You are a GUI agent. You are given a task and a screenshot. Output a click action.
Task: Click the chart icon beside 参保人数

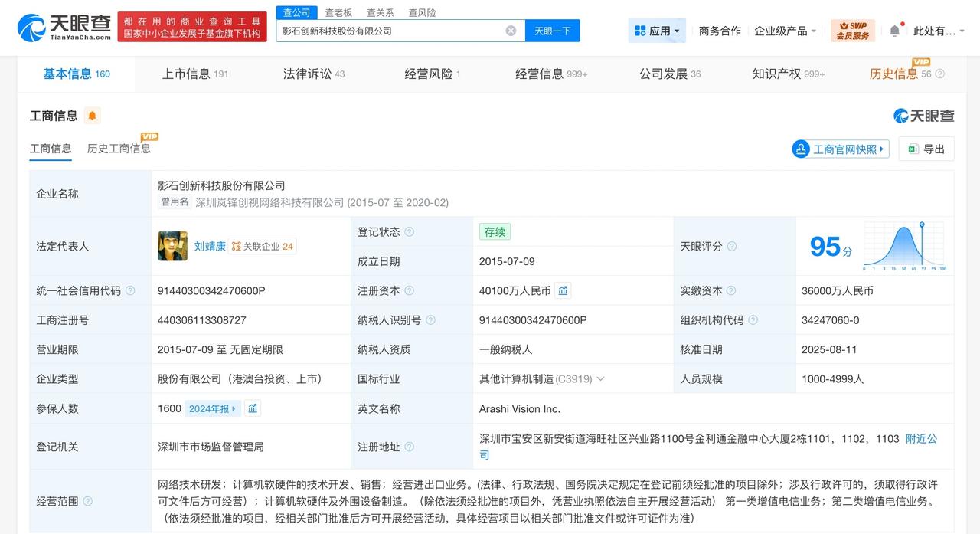[253, 408]
